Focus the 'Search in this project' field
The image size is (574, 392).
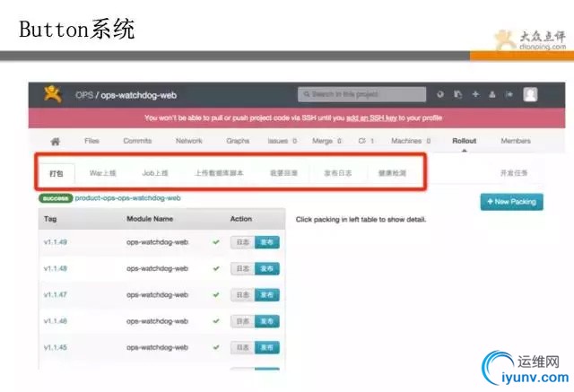[361, 94]
